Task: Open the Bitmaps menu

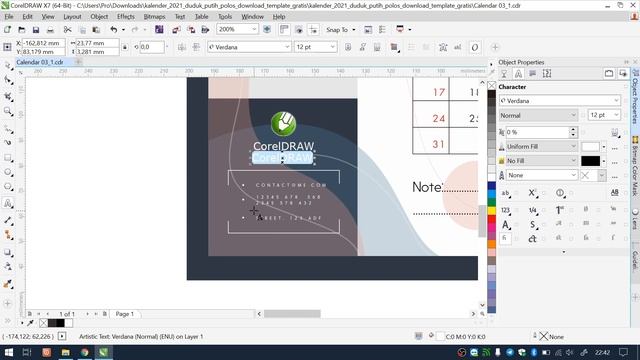Action: click(154, 17)
